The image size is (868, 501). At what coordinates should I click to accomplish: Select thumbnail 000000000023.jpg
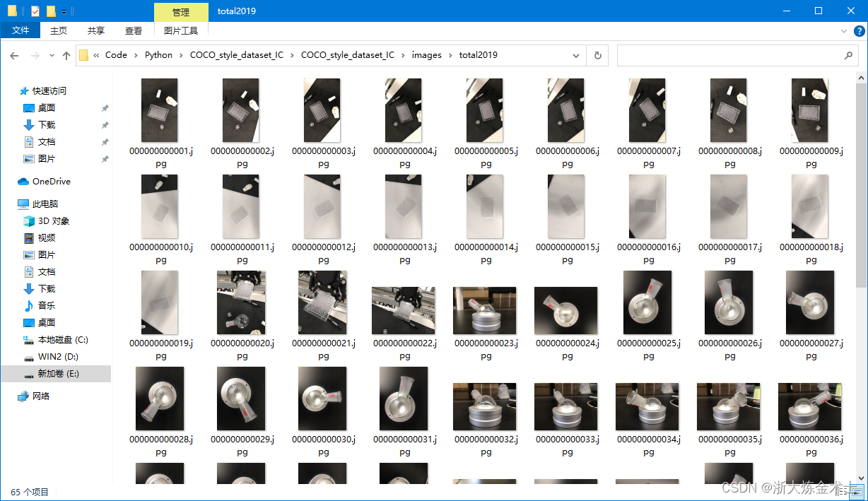click(x=485, y=310)
